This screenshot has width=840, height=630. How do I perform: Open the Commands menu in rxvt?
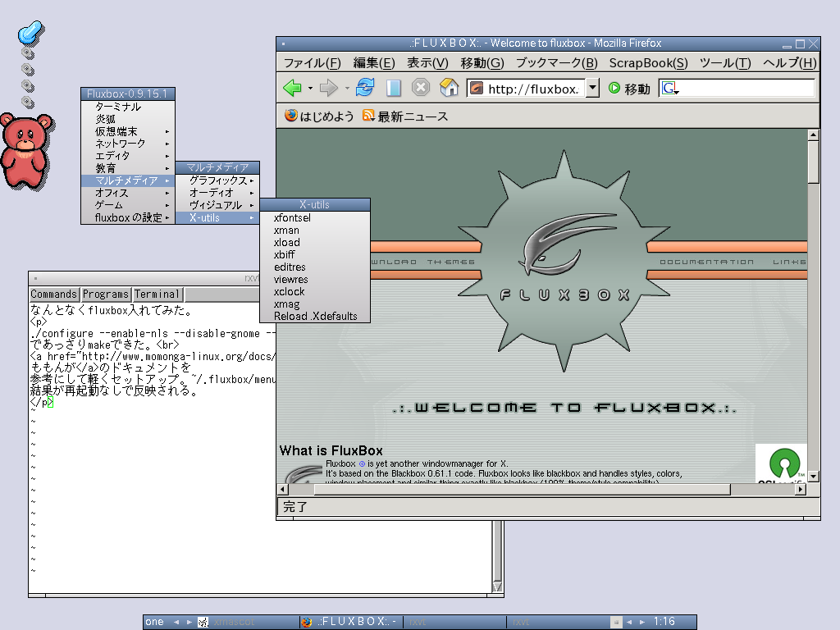click(x=53, y=294)
